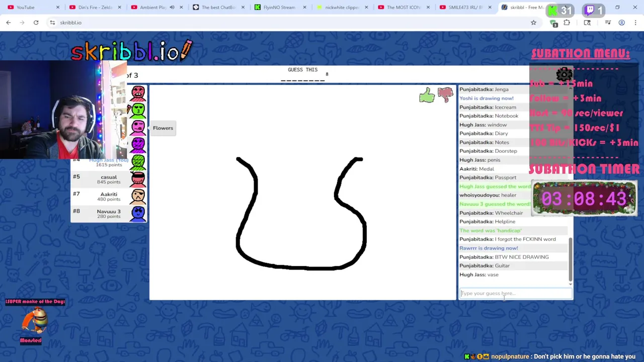Go back with the browser back arrow
This screenshot has width=644, height=362.
point(9,23)
